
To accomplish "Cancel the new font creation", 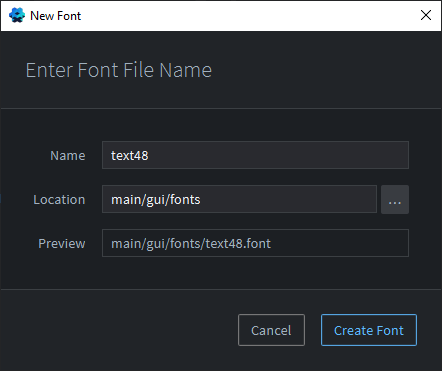I will pos(271,330).
